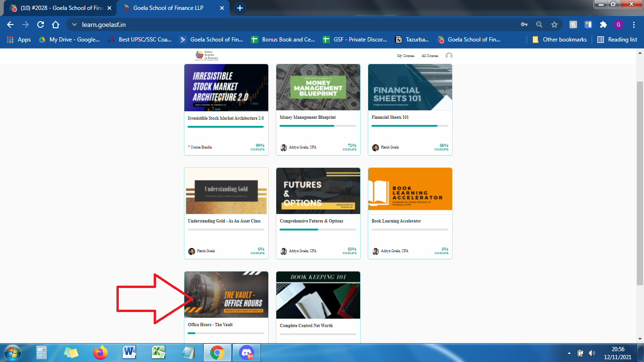Open the Vault Office Hours thumbnail
Image resolution: width=644 pixels, height=362 pixels.
(x=226, y=295)
